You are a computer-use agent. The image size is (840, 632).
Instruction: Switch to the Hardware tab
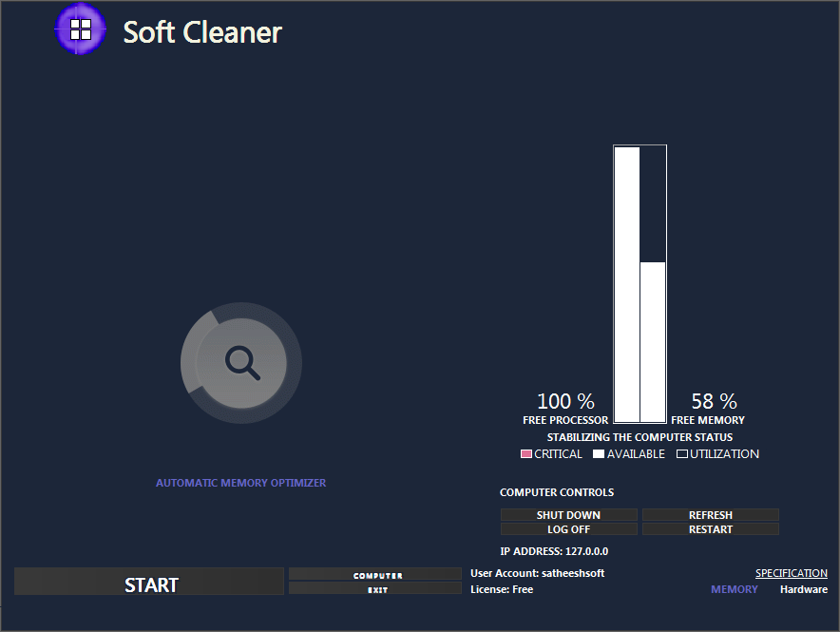(x=803, y=589)
